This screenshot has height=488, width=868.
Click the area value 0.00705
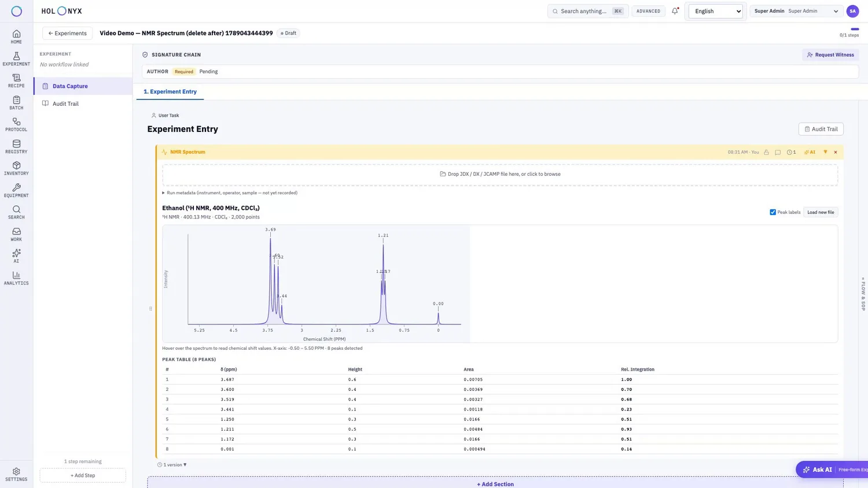[473, 379]
